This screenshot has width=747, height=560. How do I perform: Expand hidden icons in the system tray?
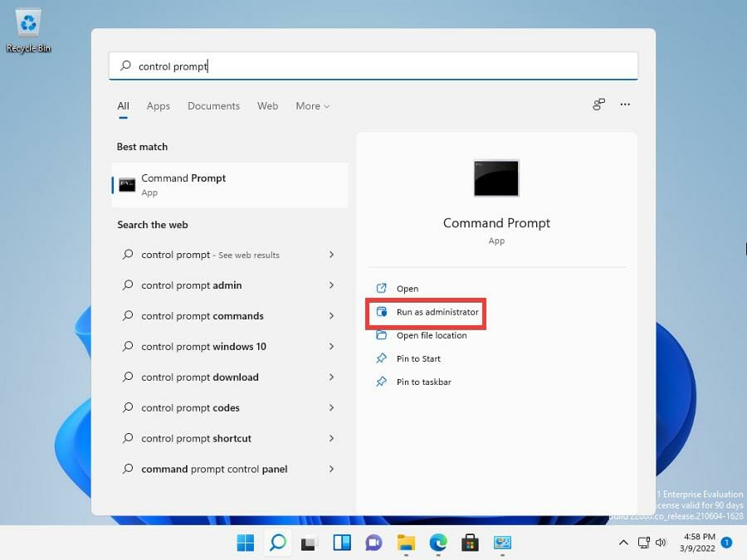[x=623, y=543]
